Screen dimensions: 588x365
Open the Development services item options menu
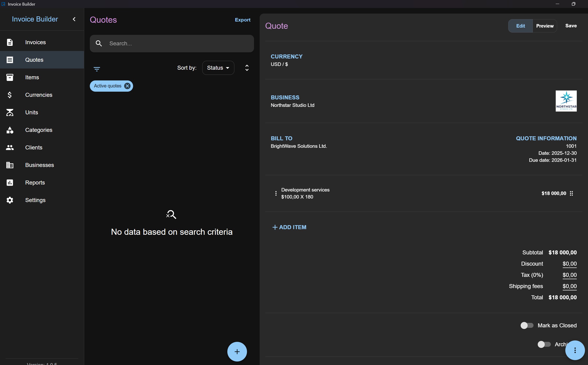(276, 193)
